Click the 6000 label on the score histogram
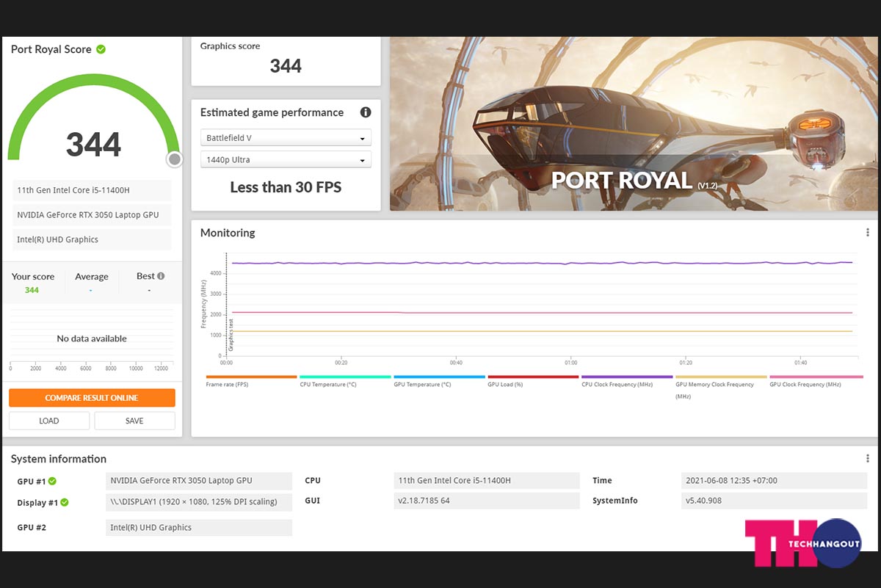This screenshot has height=588, width=881. 86,369
